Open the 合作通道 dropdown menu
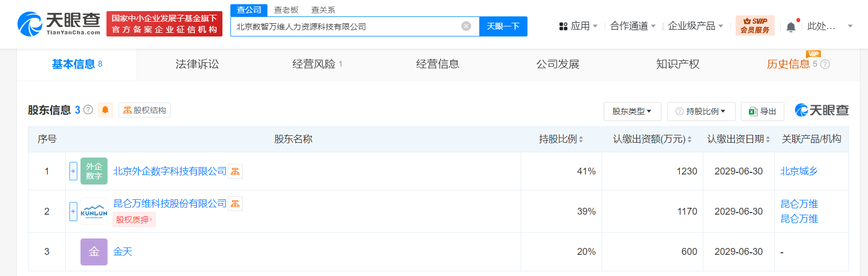This screenshot has height=276, width=868. click(x=633, y=26)
